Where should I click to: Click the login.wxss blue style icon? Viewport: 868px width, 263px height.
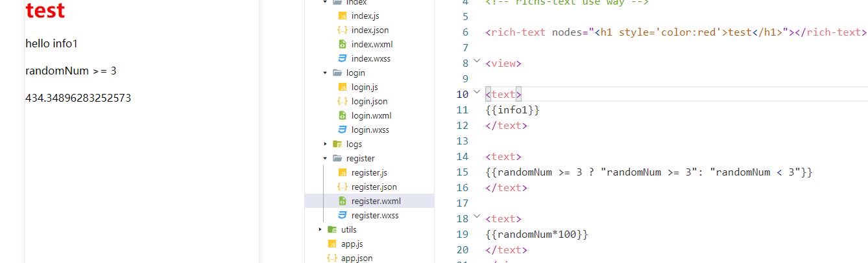(342, 130)
